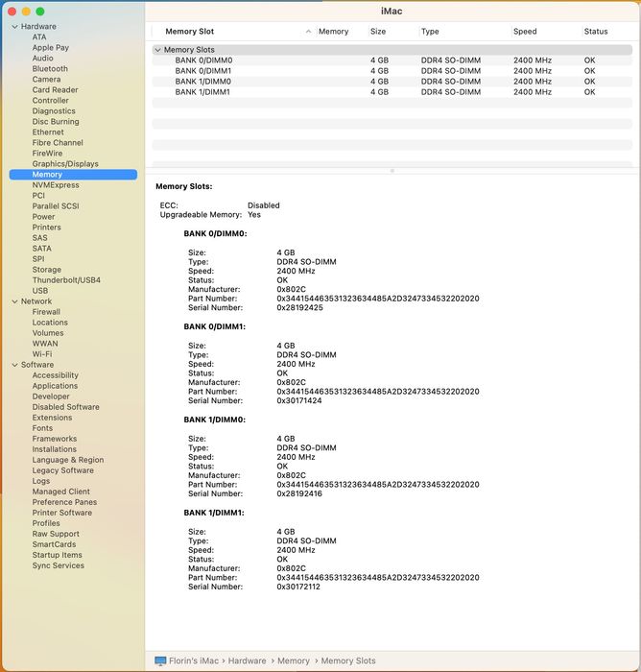This screenshot has width=641, height=672.
Task: Click the iMac computer icon in path bar
Action: pyautogui.click(x=160, y=660)
